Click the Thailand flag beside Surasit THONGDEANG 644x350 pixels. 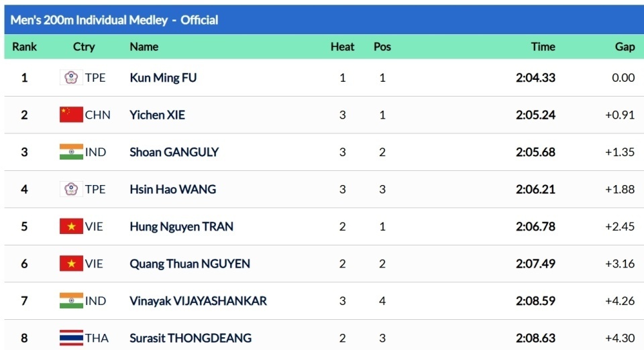71,338
